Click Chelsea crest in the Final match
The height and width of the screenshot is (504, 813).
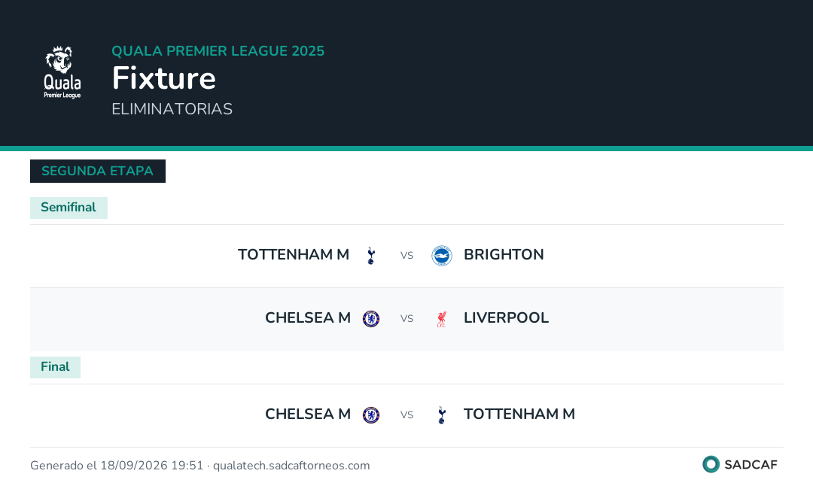(x=370, y=415)
